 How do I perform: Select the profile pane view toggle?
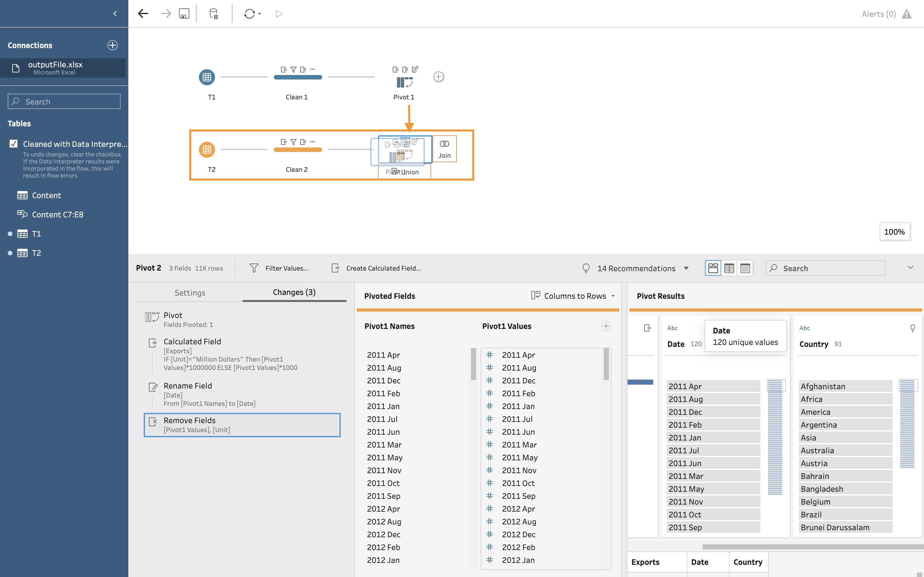coord(713,268)
